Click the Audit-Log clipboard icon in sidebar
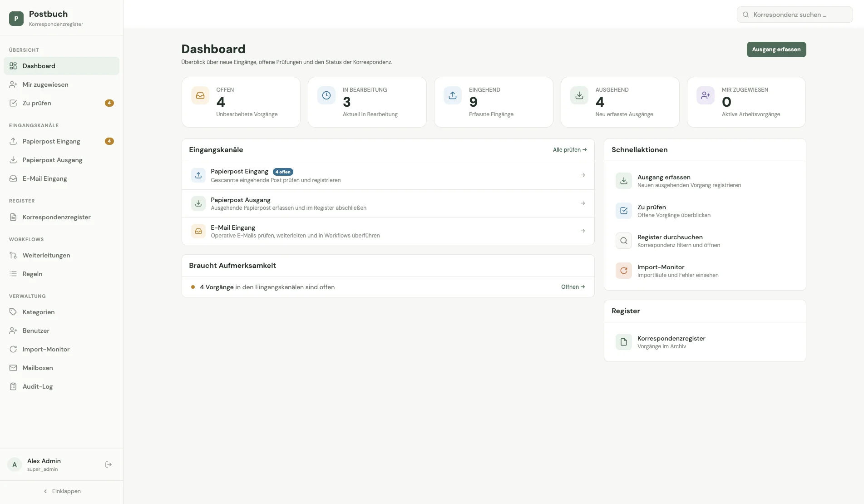The width and height of the screenshot is (864, 504). pos(13,386)
